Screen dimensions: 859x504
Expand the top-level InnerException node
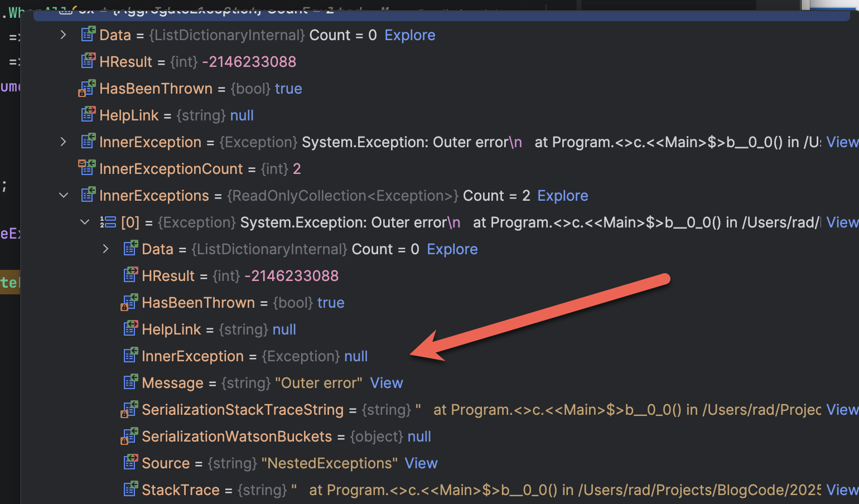tap(64, 142)
